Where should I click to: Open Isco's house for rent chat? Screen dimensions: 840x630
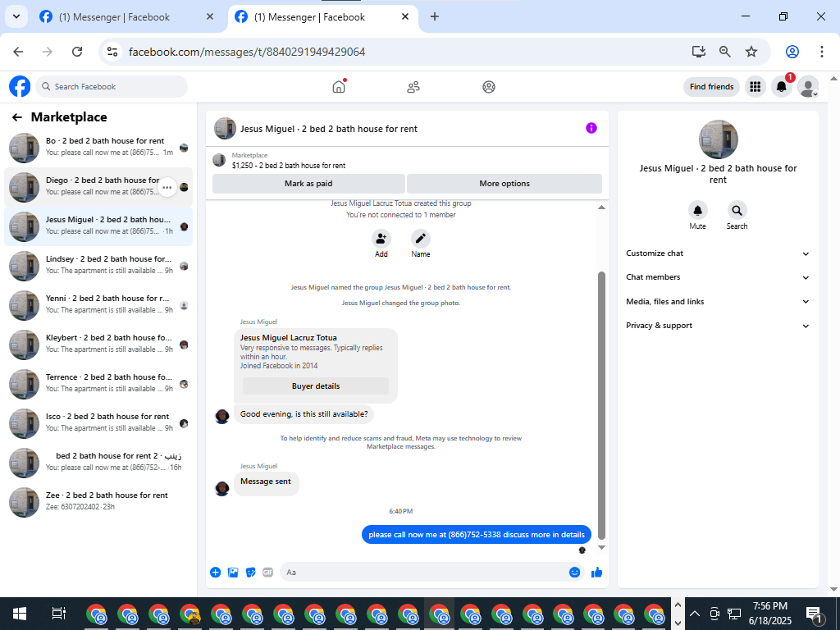(98, 423)
